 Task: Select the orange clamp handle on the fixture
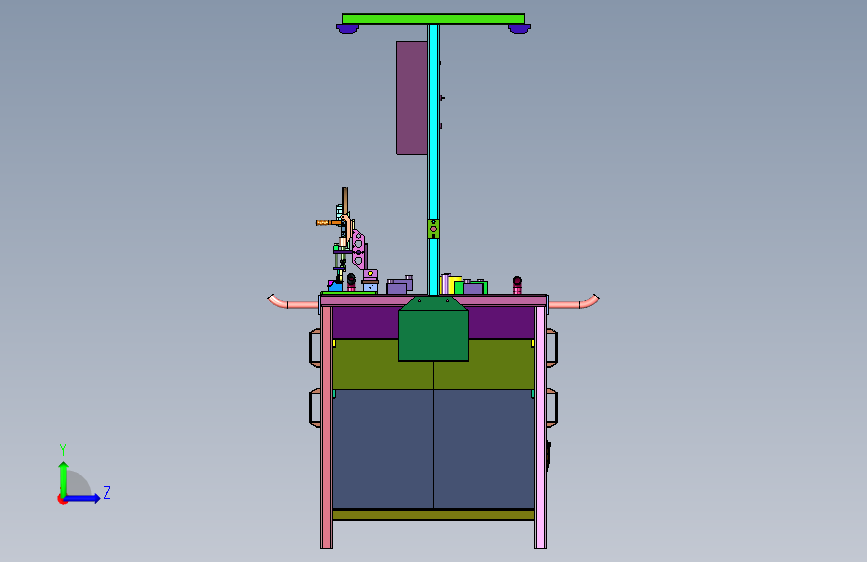click(328, 223)
